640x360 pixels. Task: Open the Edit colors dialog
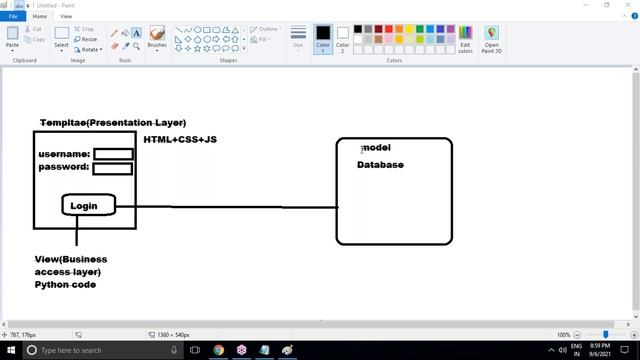tap(465, 39)
